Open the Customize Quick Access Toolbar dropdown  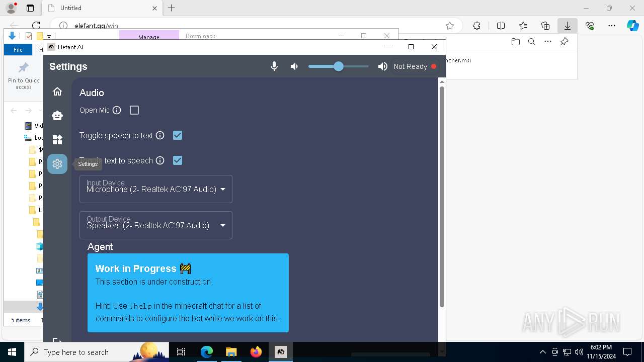(x=49, y=36)
